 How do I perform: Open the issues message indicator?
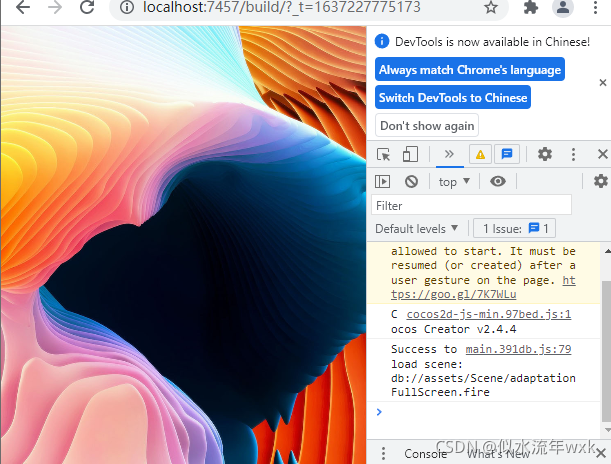507,155
